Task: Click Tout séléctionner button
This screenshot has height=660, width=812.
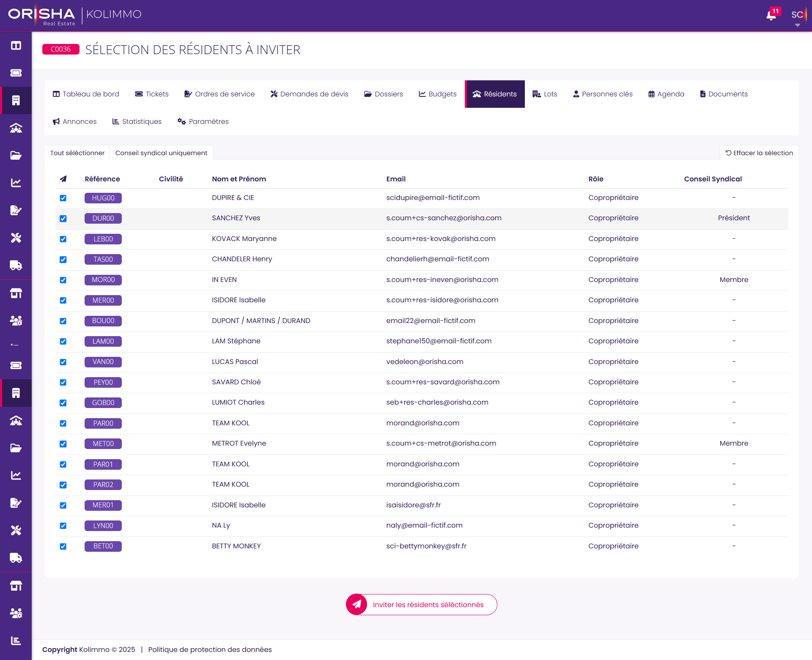Action: tap(77, 153)
